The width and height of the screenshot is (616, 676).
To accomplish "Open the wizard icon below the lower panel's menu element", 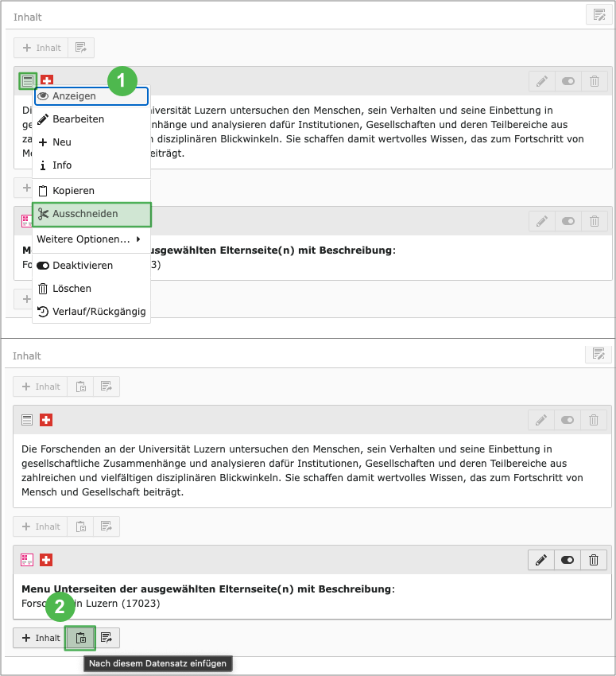I will (x=106, y=638).
